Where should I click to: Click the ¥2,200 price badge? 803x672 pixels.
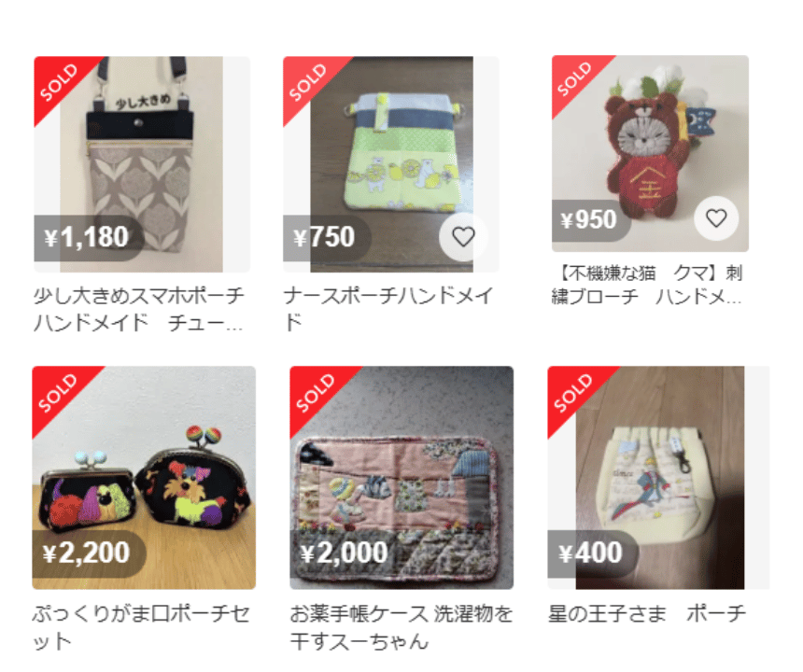[x=89, y=553]
